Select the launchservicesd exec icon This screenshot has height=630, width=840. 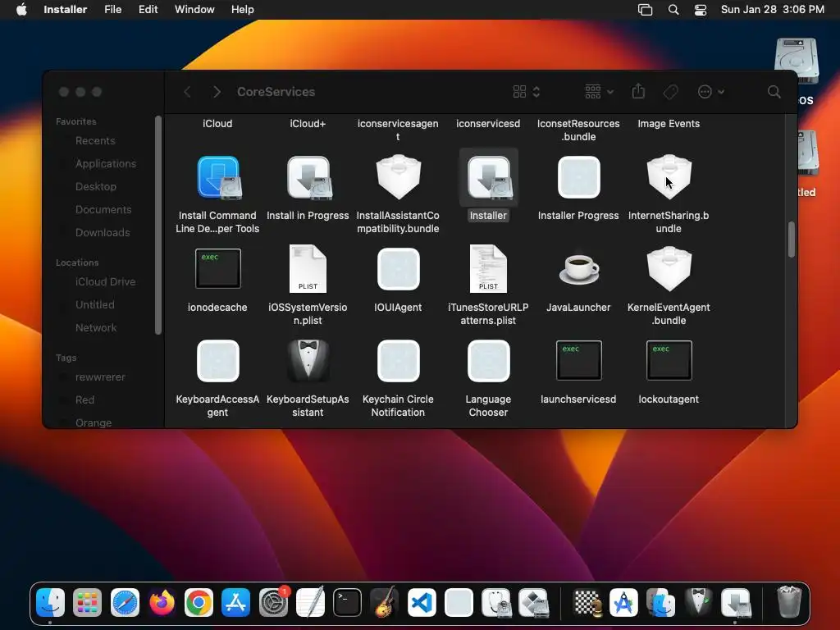[x=578, y=360]
